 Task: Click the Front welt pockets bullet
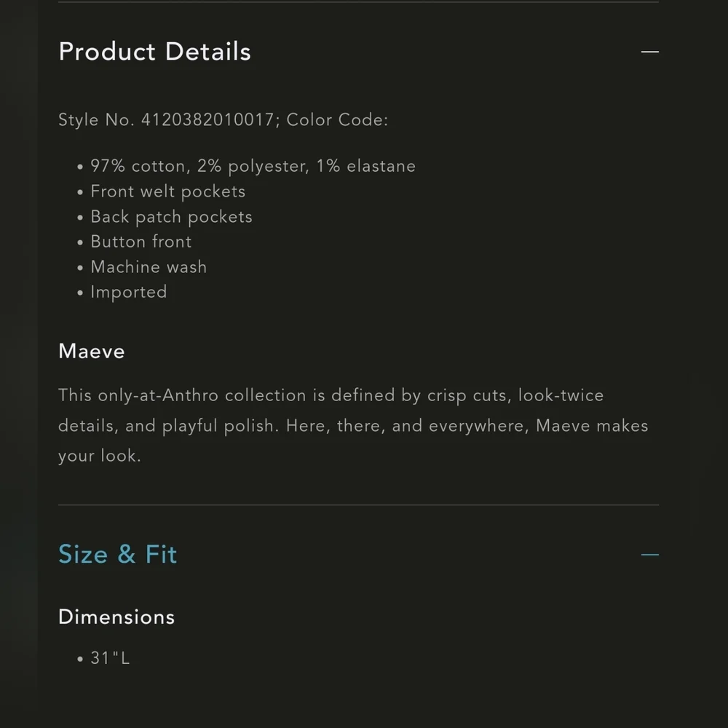[x=167, y=191]
